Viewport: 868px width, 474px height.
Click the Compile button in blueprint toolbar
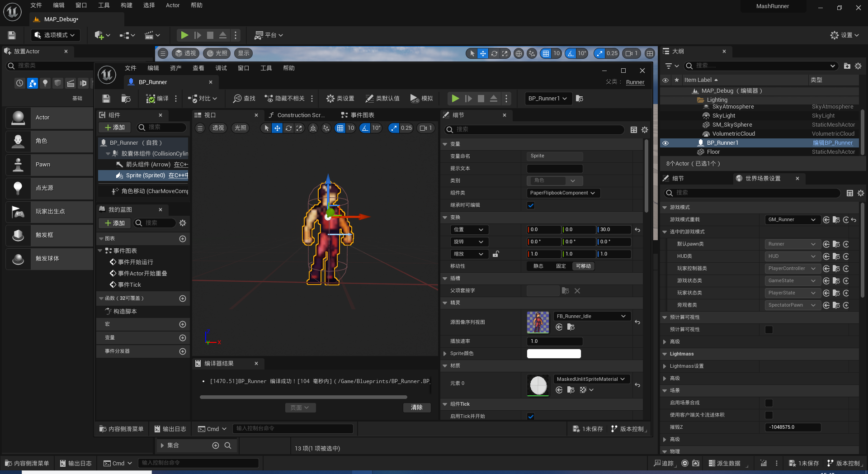click(x=157, y=99)
